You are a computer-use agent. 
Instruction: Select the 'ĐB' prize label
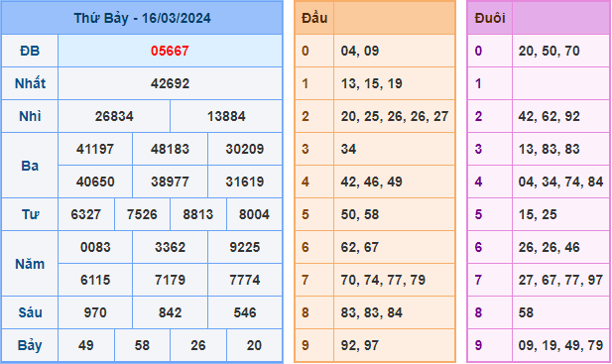coord(30,51)
